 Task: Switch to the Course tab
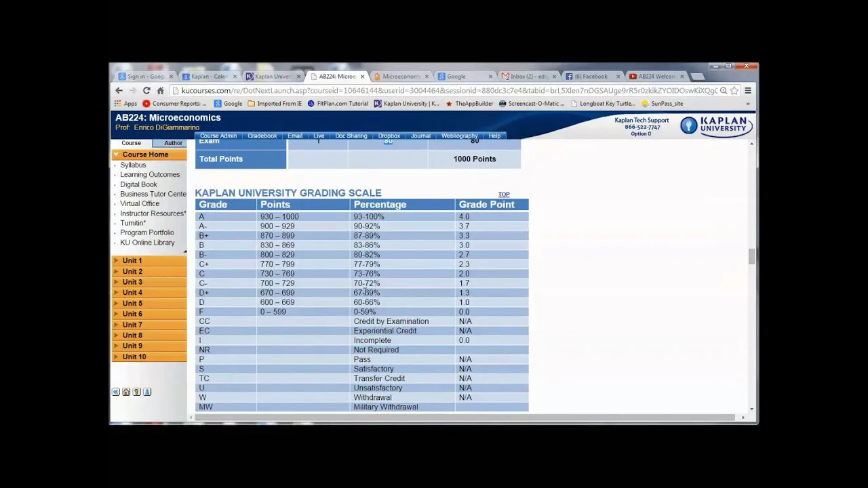(x=131, y=143)
